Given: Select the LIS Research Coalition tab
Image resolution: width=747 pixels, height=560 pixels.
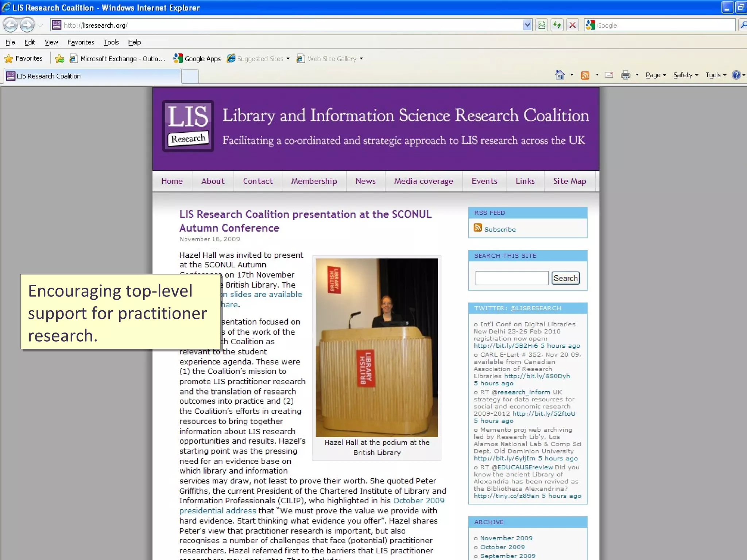Looking at the screenshot, I should (93, 76).
